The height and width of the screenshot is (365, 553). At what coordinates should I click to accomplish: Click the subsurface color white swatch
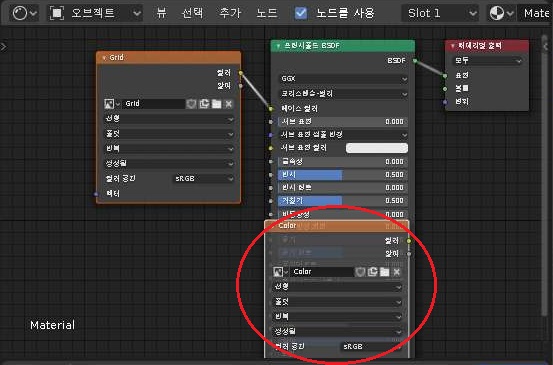(377, 148)
